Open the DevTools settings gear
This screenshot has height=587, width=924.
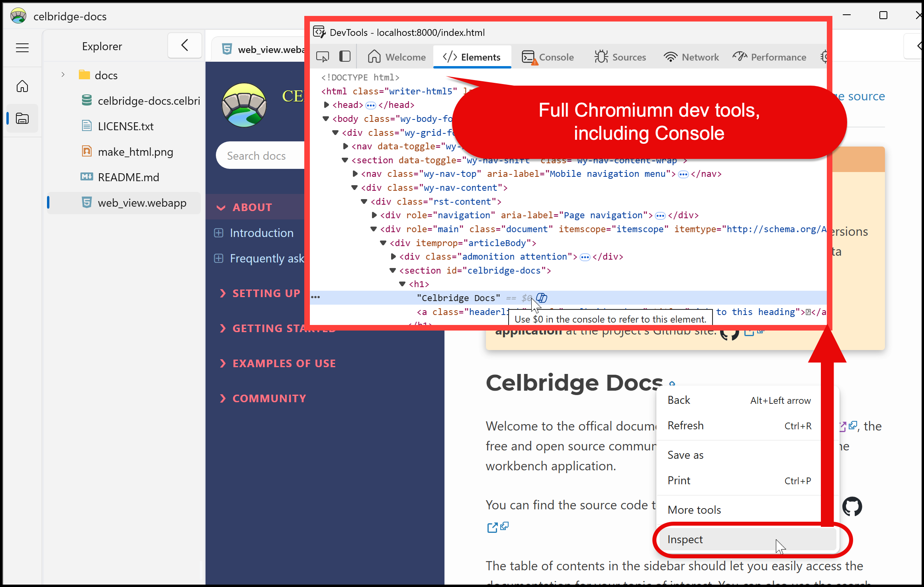coord(824,57)
